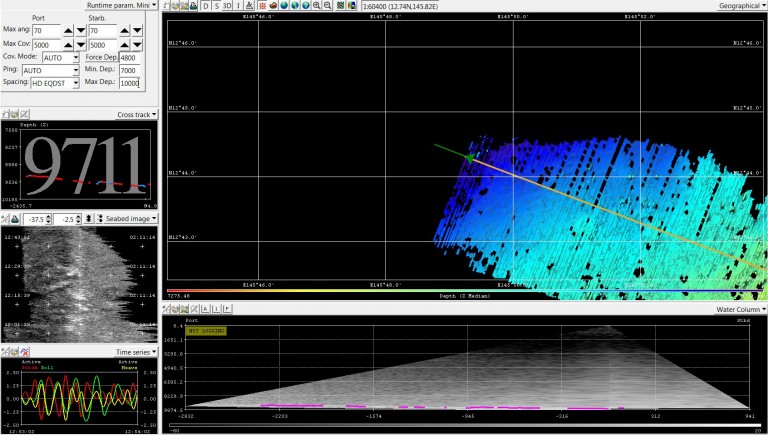Click the red sun-shaped toolbar icon
This screenshot has width=768, height=435.
click(263, 6)
